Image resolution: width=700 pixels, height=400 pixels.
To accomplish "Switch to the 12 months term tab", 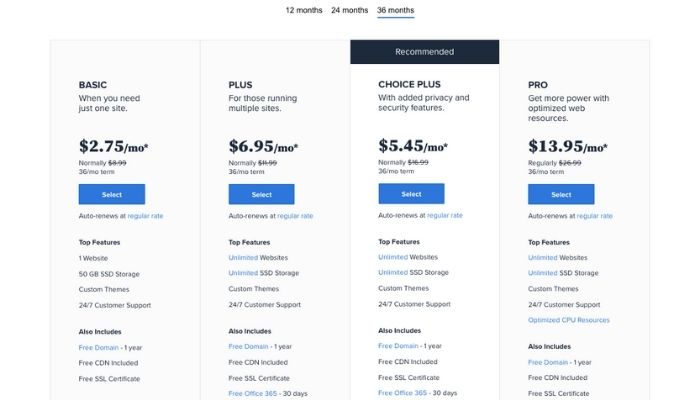I will pyautogui.click(x=304, y=10).
